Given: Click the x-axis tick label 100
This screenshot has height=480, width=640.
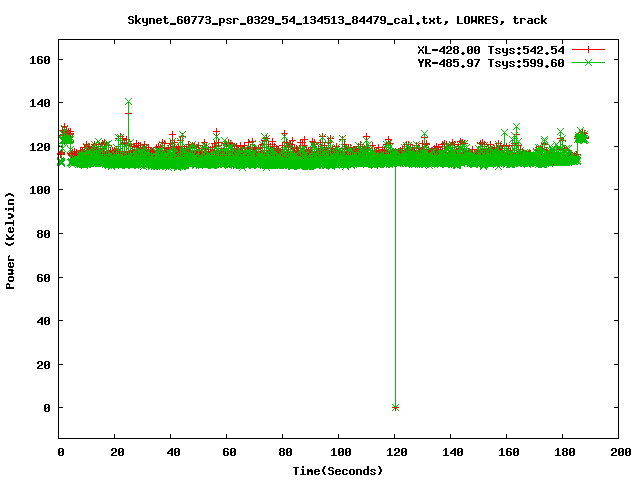Looking at the screenshot, I should pos(341,452).
